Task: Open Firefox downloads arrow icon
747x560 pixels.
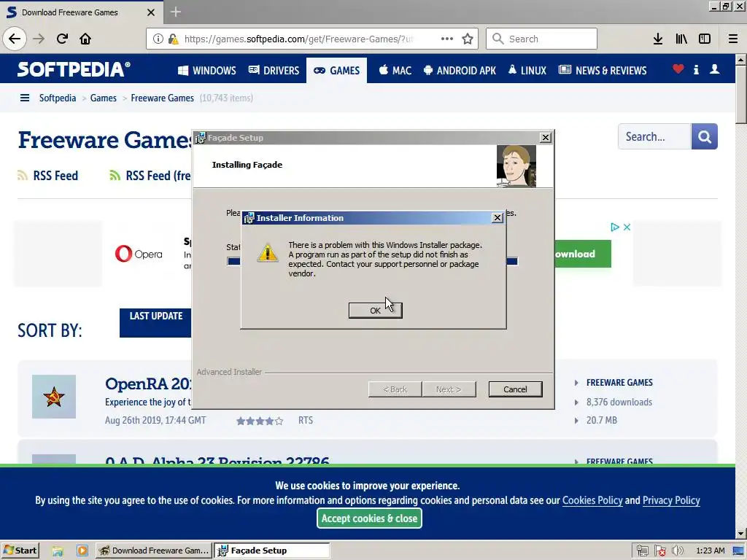Action: pos(657,39)
